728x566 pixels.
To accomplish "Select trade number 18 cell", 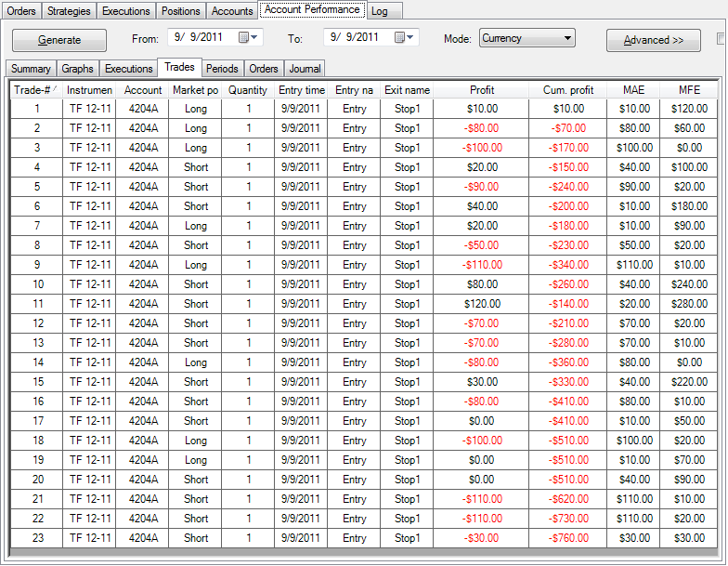I will [36, 441].
